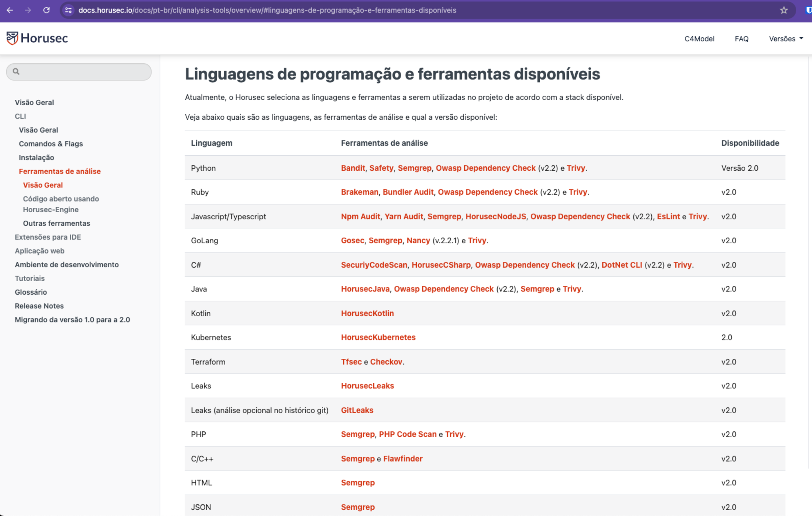Open Glossário in sidebar
This screenshot has width=812, height=516.
pyautogui.click(x=31, y=292)
